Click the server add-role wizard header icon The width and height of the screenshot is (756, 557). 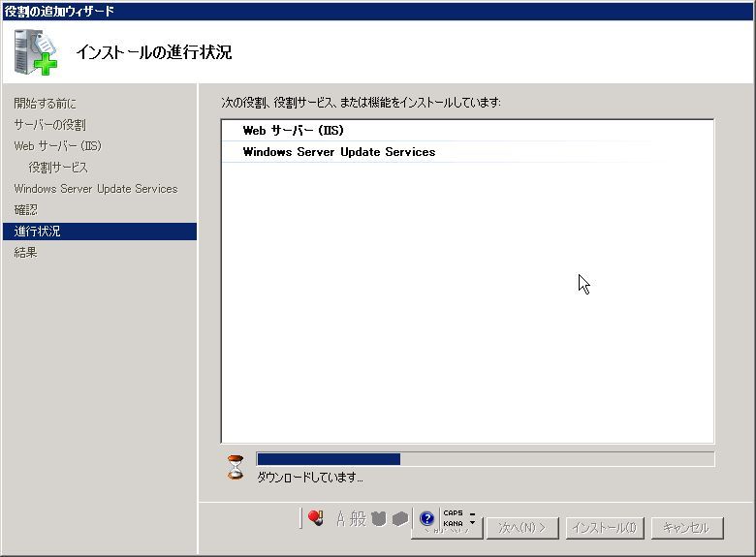click(35, 52)
